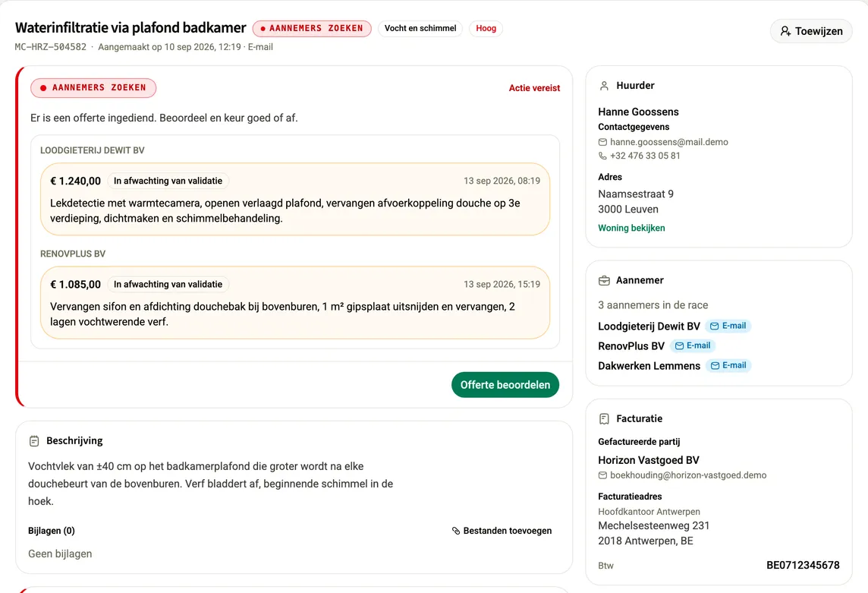
Task: Click the 13 sep 2026, 15:19 timestamp
Action: point(502,284)
